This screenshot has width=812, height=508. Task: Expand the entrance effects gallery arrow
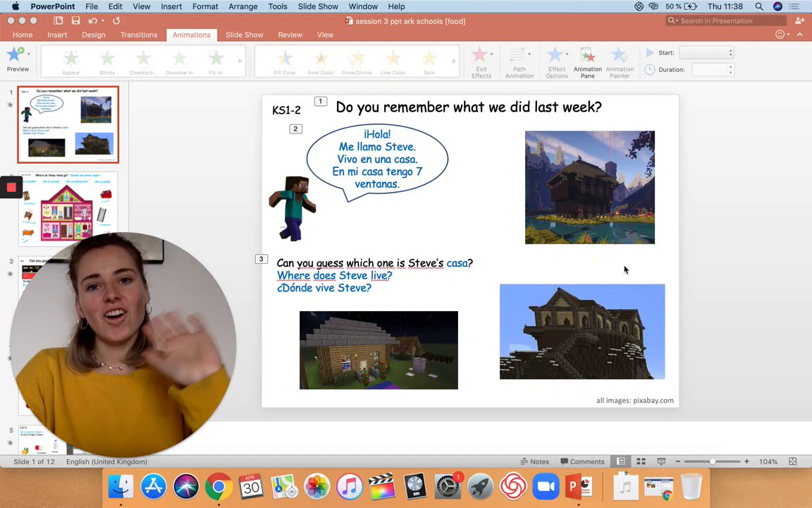click(240, 61)
